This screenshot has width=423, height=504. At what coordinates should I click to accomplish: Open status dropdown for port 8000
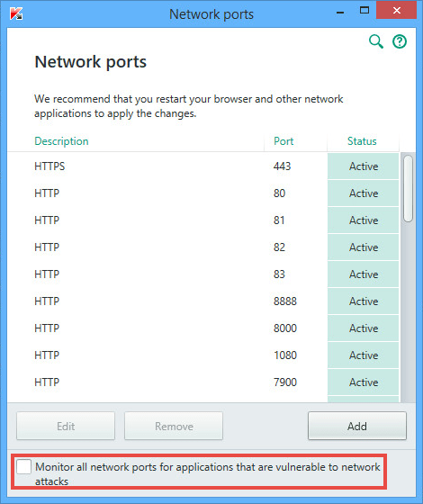364,328
